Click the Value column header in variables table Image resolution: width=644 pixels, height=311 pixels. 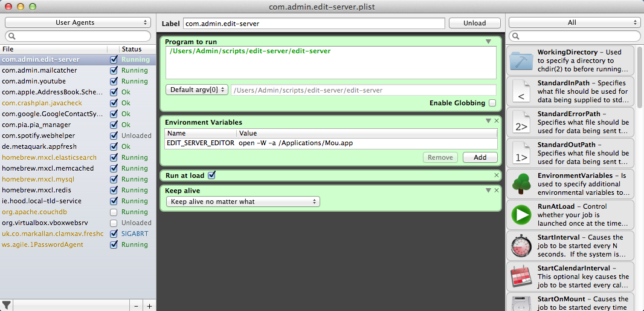point(367,133)
